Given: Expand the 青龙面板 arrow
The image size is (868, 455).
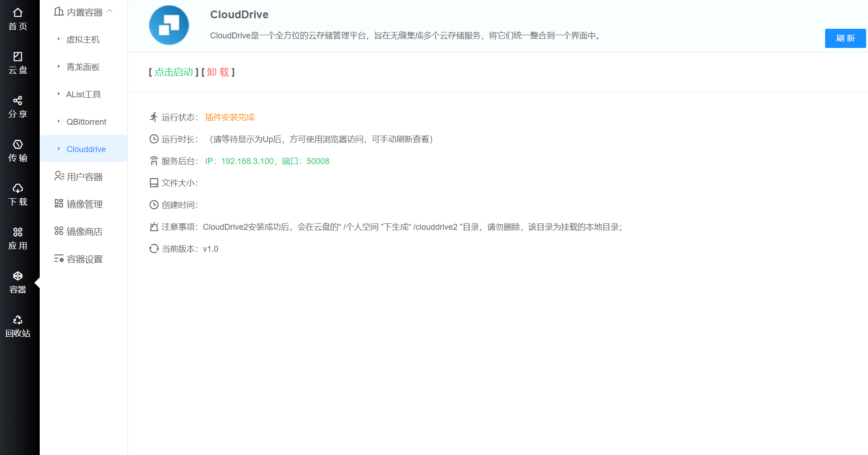Looking at the screenshot, I should [x=59, y=67].
